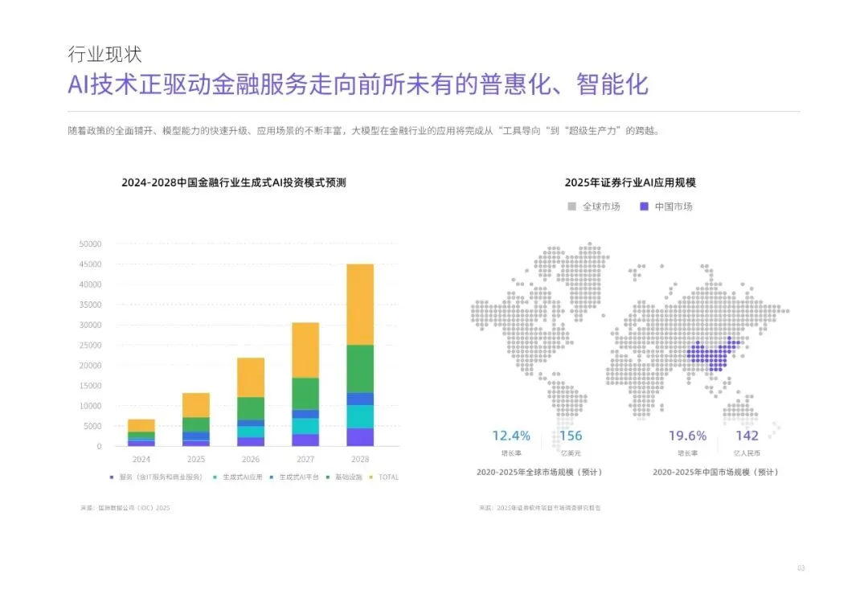868x614 pixels.
Task: Click the legend text 基础设施
Action: point(349,477)
